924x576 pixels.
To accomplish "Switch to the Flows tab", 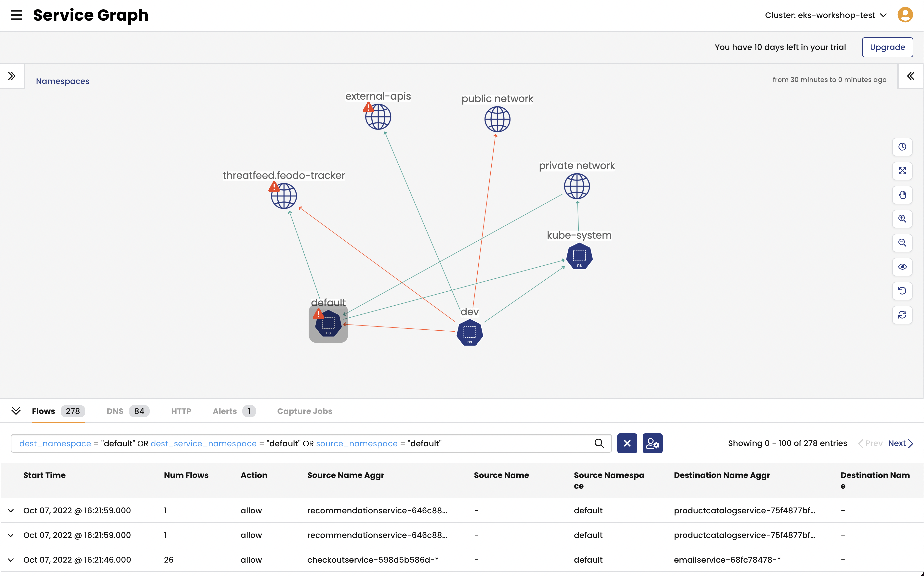I will tap(58, 411).
